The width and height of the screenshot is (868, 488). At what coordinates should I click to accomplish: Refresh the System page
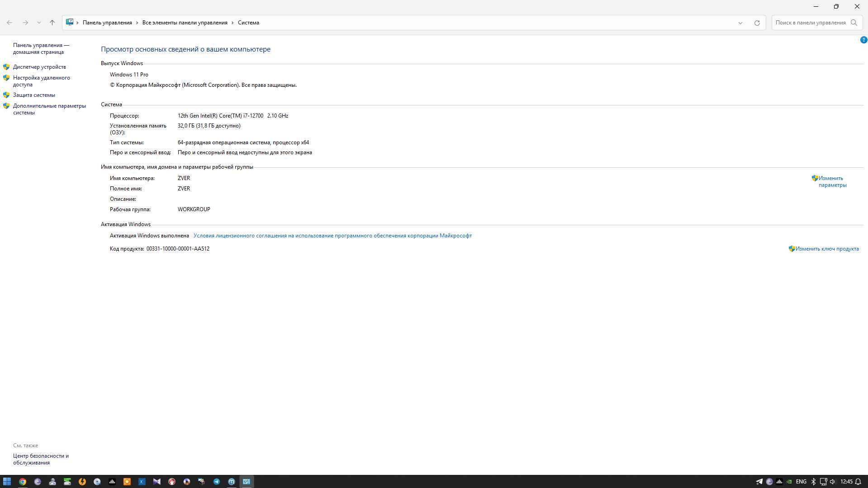757,23
